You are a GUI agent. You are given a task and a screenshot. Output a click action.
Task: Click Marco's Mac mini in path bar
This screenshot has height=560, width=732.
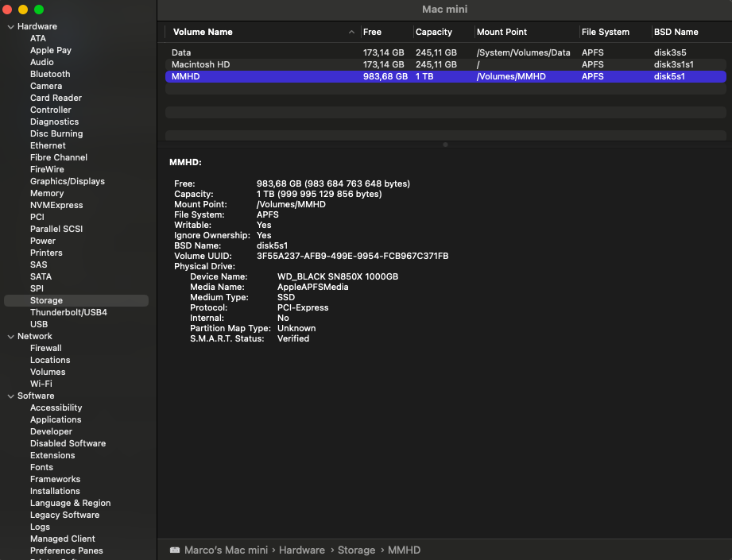tap(226, 550)
